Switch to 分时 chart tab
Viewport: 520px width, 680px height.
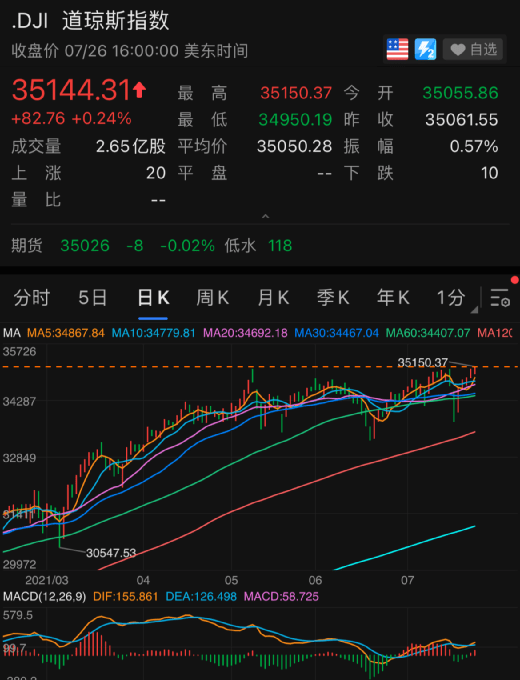(x=32, y=298)
